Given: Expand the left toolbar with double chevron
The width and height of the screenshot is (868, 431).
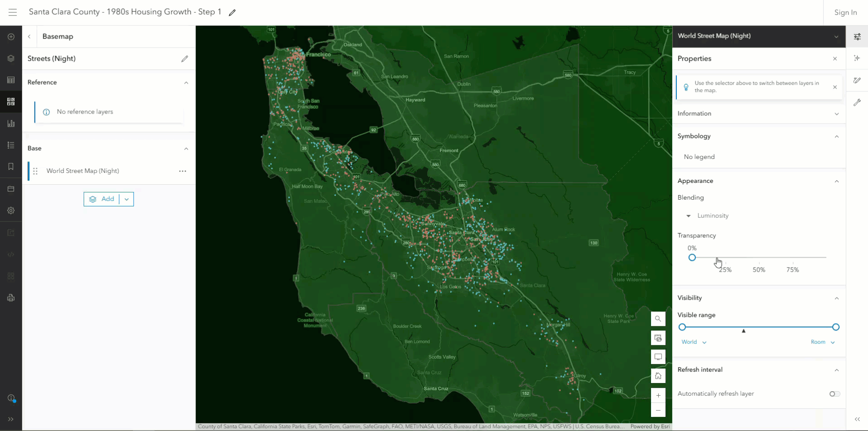Looking at the screenshot, I should point(11,419).
